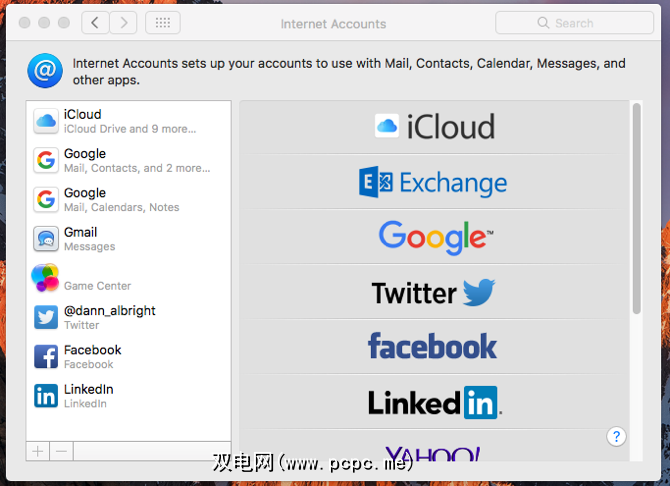Viewport: 670px width, 486px height.
Task: Click the Google icon beside 'Mail, Contacts, and 2 more...'
Action: [46, 161]
